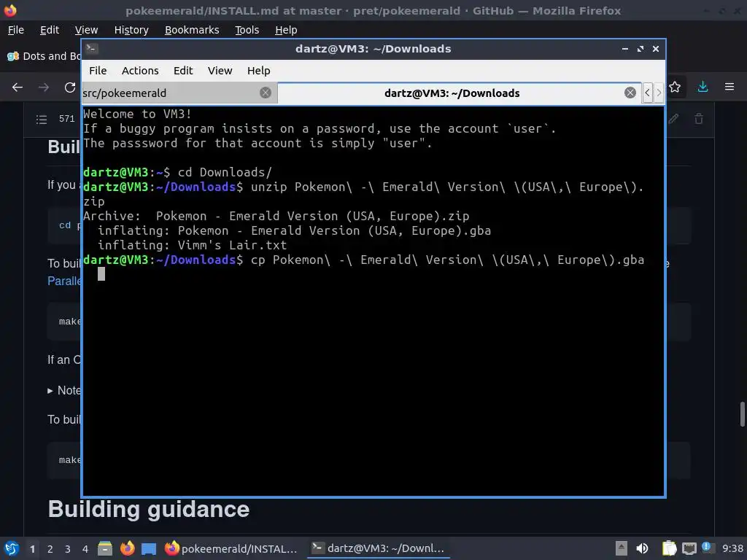Open Firefox Help menu
Viewport: 747px width, 560px height.
pos(286,30)
